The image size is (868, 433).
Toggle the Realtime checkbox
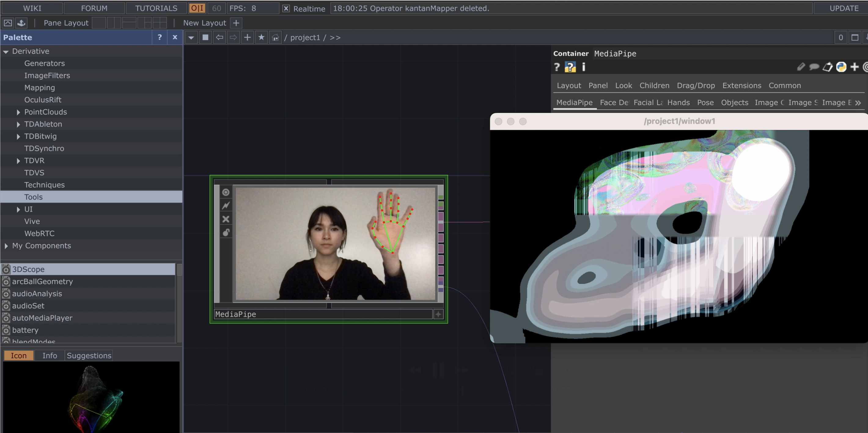tap(286, 9)
